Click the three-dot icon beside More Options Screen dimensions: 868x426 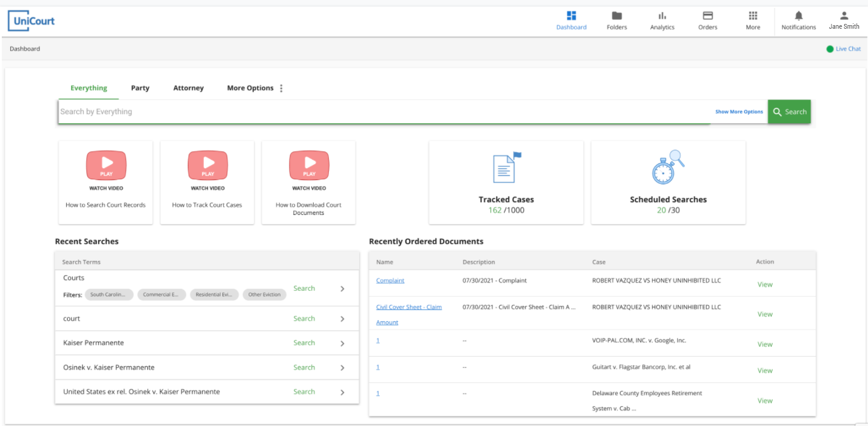click(281, 88)
